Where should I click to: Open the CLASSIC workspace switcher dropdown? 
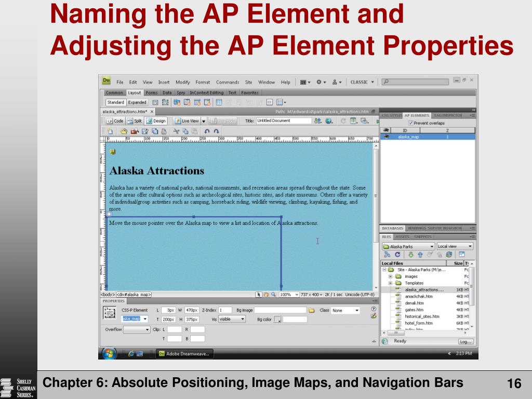[362, 82]
